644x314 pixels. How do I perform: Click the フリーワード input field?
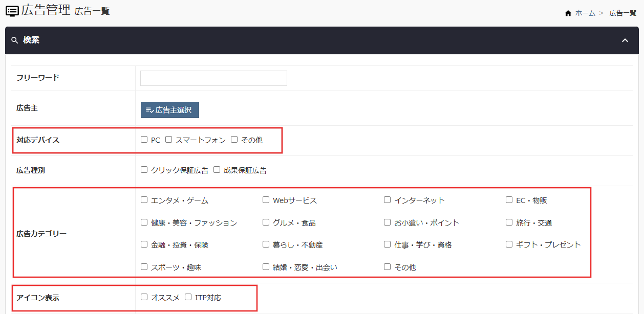213,78
